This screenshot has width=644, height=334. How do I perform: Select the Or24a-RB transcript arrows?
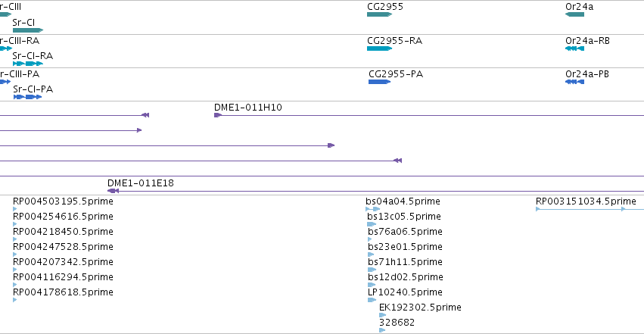[574, 48]
